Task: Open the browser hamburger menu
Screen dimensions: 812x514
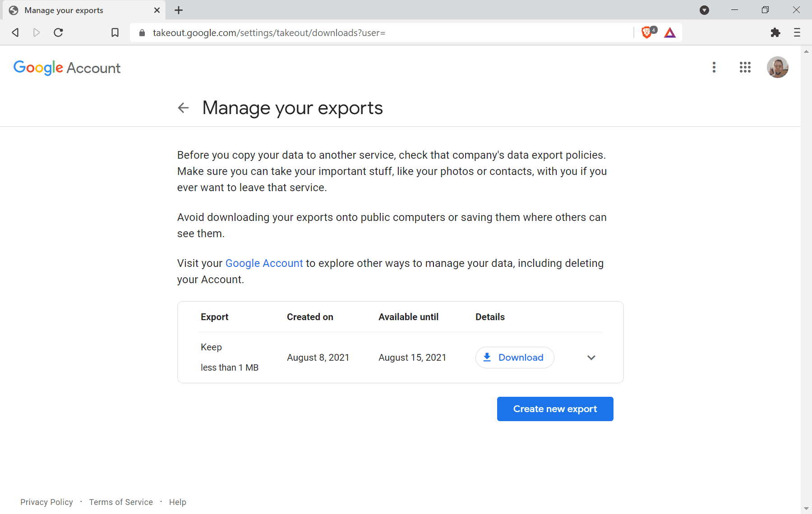Action: (x=797, y=32)
